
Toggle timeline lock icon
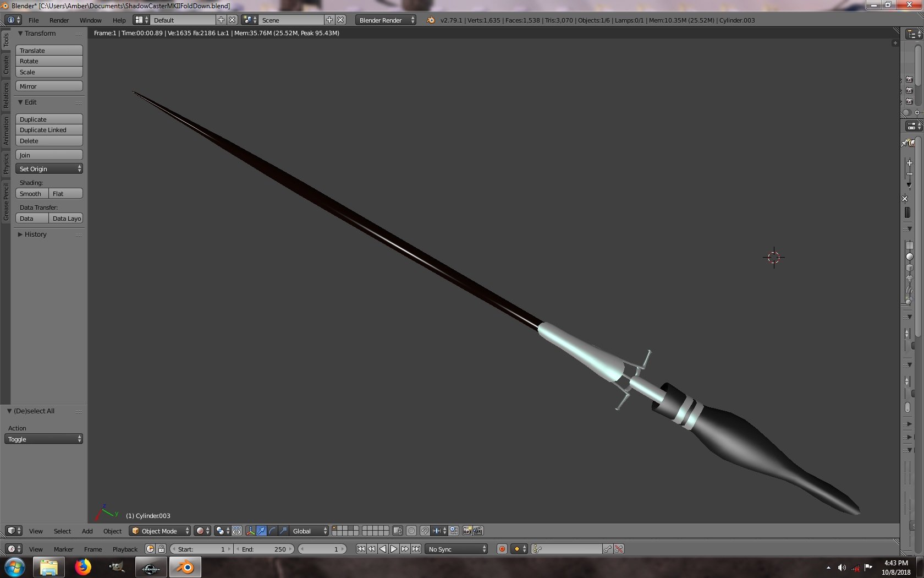(161, 549)
